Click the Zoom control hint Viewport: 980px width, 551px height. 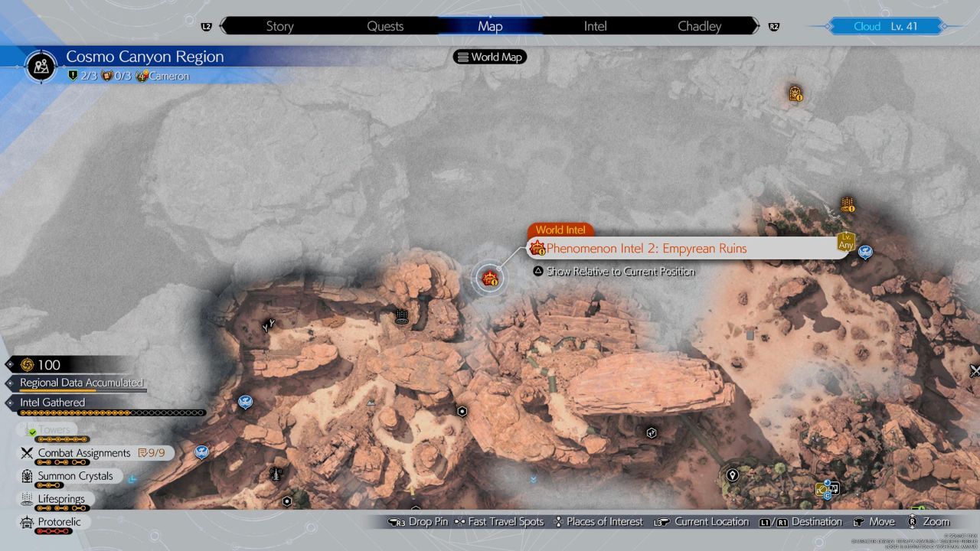[928, 522]
